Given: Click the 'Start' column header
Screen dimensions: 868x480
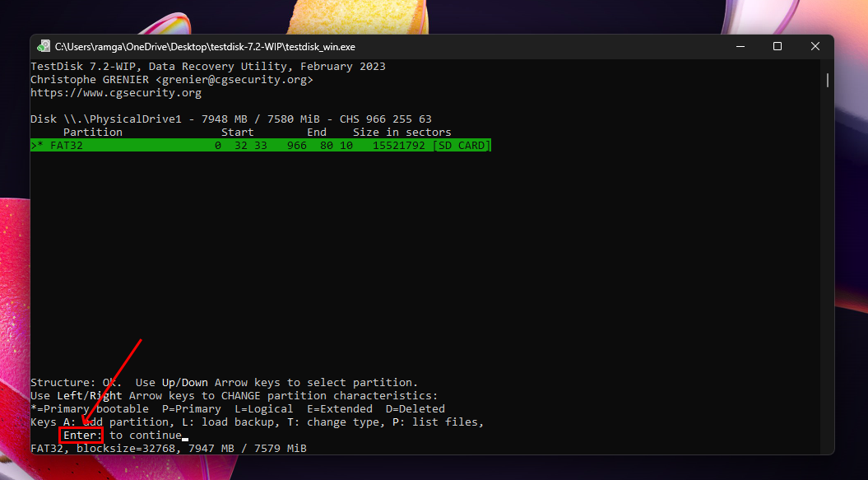Looking at the screenshot, I should click(x=238, y=132).
